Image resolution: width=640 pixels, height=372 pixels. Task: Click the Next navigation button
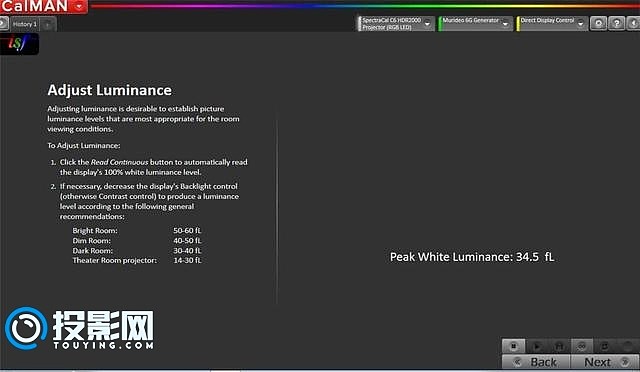[x=605, y=362]
